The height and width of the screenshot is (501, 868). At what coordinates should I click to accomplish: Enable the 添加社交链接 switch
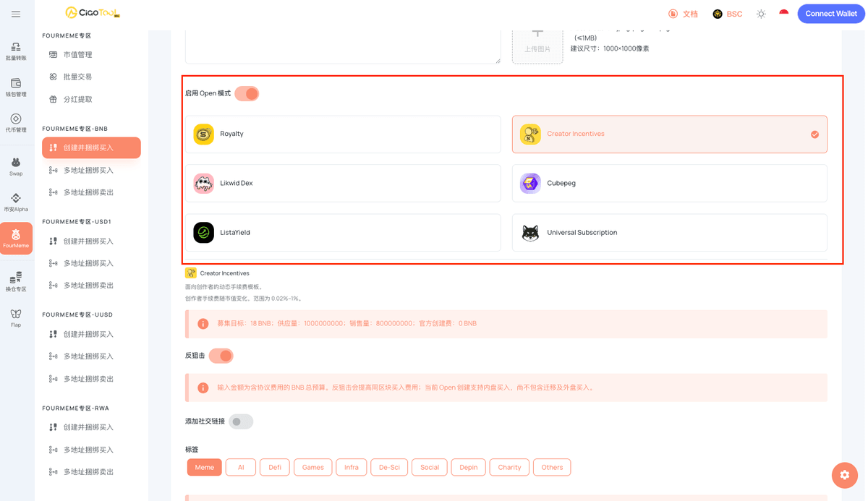point(241,421)
